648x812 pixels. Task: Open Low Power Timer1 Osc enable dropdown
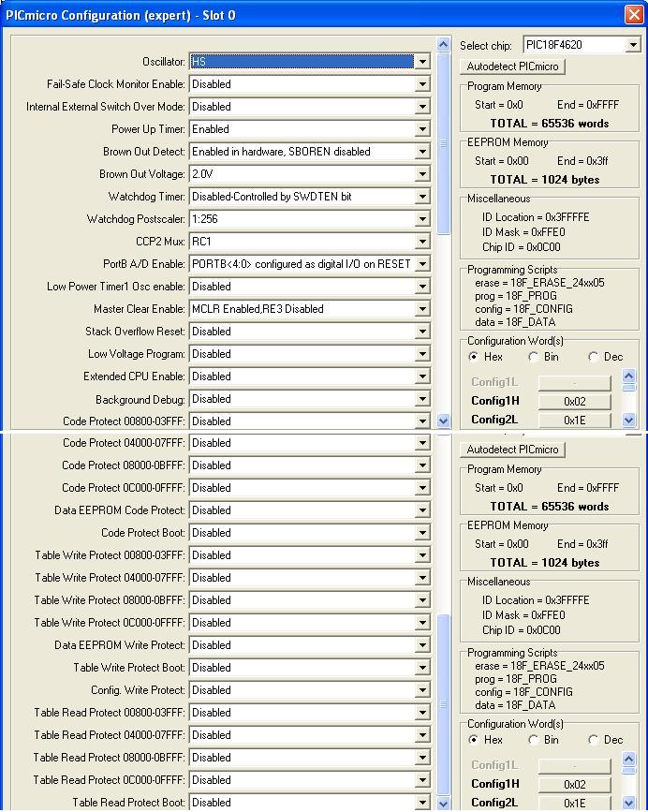[x=310, y=287]
